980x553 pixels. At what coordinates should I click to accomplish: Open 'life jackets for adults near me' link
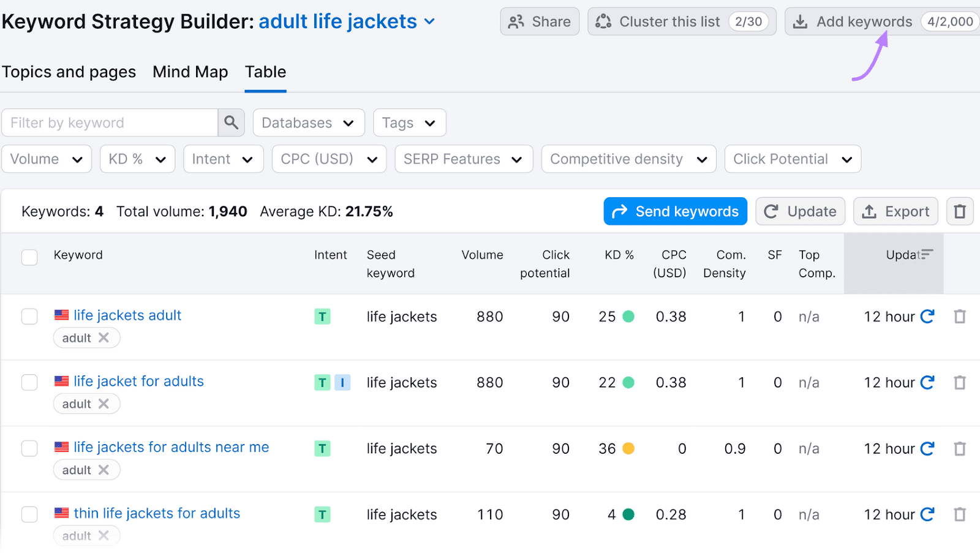coord(171,447)
